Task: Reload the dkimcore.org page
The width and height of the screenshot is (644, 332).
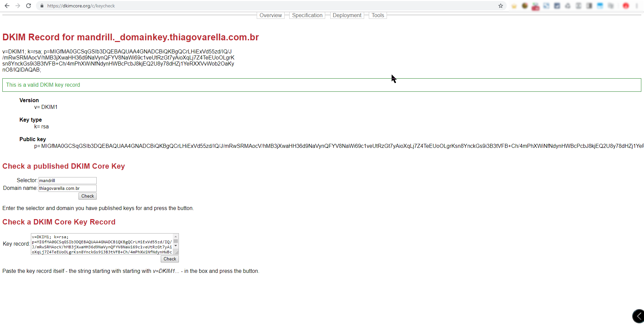Action: tap(29, 6)
